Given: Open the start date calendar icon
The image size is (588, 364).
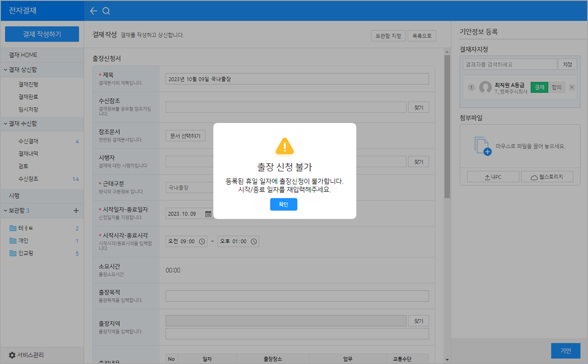Looking at the screenshot, I should coord(208,214).
